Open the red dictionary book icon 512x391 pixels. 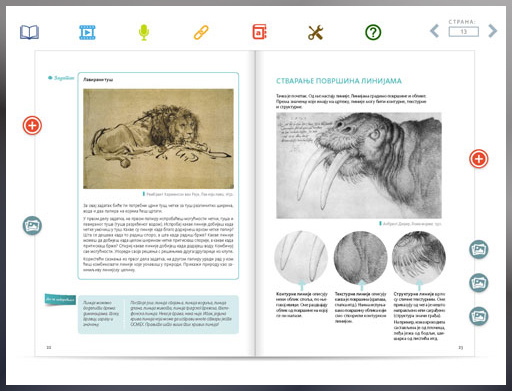259,32
